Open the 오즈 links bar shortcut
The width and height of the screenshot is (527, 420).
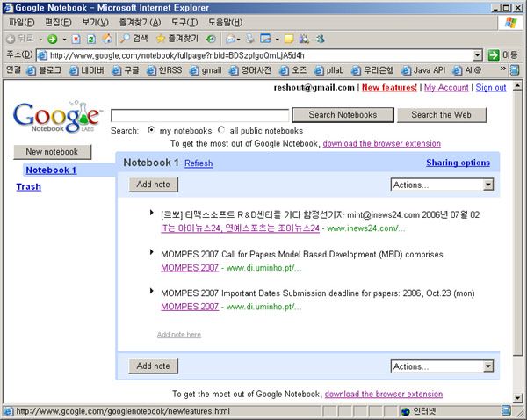tap(293, 70)
